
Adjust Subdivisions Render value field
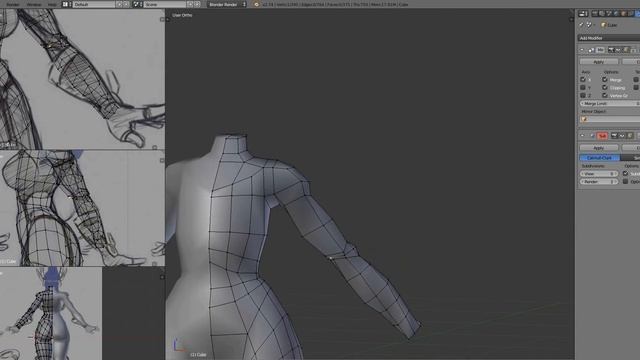tap(599, 181)
